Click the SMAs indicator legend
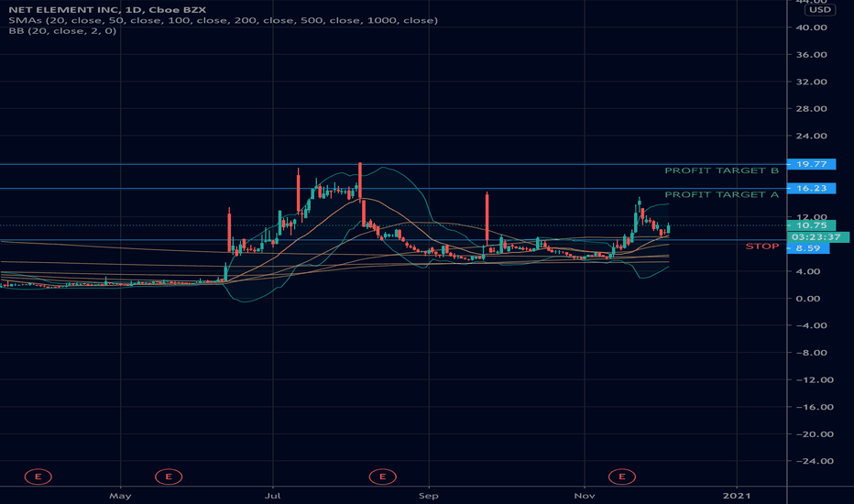The height and width of the screenshot is (504, 854). [x=223, y=21]
